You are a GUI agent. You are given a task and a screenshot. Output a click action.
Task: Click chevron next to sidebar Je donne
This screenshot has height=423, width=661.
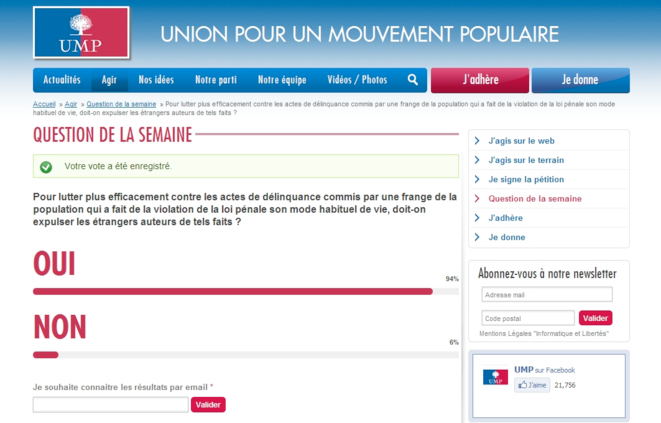477,237
